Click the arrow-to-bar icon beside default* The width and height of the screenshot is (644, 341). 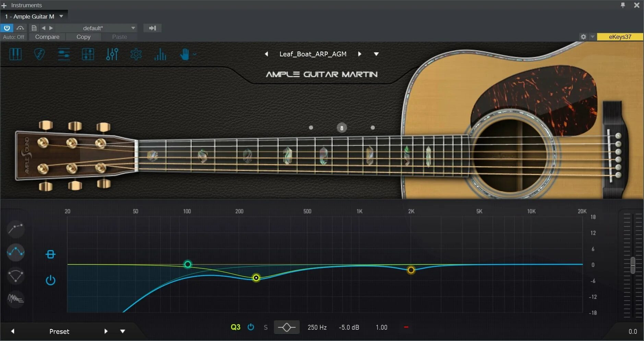point(153,28)
